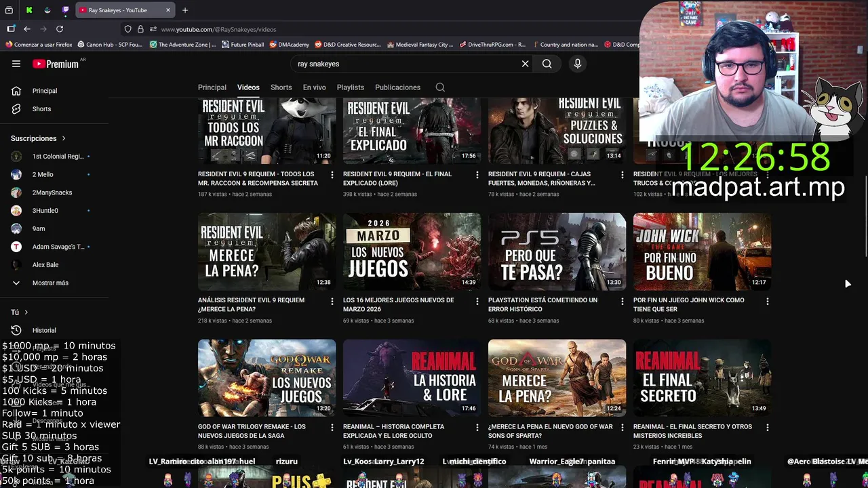Image resolution: width=868 pixels, height=488 pixels.
Task: Open Future Pinball bookmark
Action: (243, 45)
